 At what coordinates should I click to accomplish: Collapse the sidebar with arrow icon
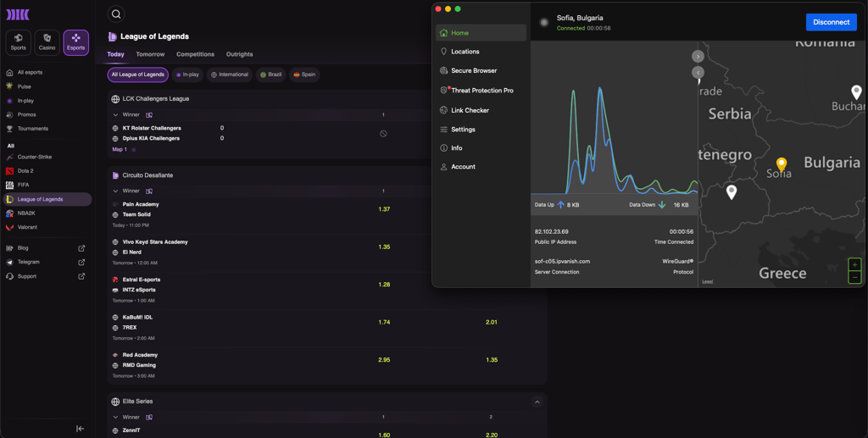click(x=81, y=429)
